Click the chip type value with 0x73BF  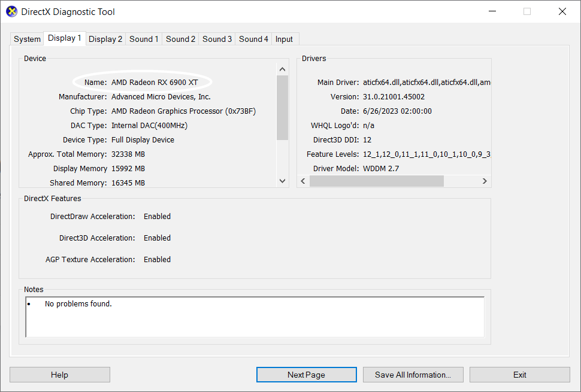click(x=183, y=111)
